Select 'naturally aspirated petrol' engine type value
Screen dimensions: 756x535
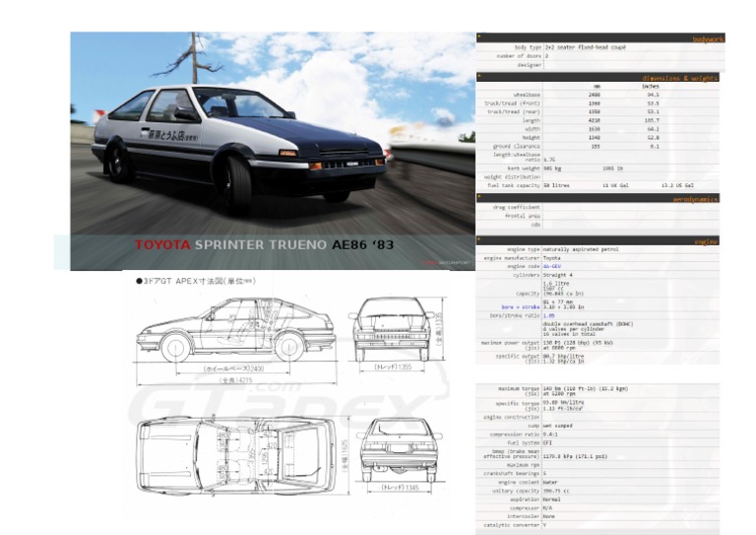581,249
